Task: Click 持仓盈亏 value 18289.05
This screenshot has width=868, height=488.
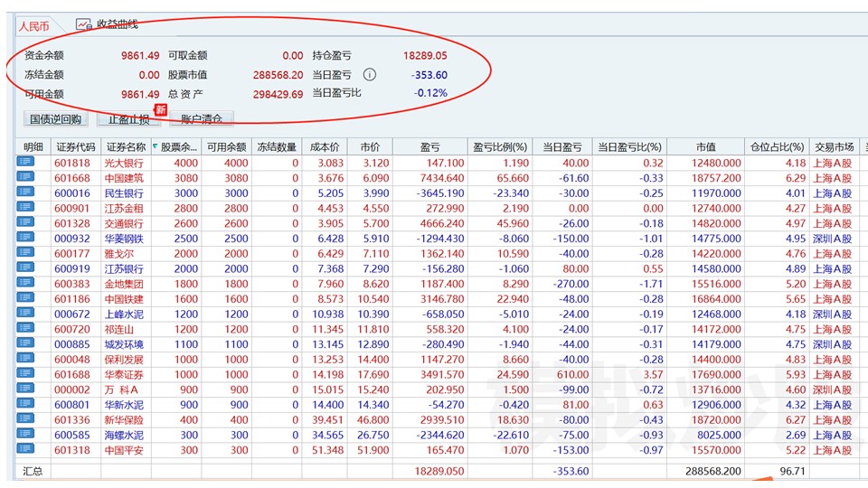Action: point(425,56)
